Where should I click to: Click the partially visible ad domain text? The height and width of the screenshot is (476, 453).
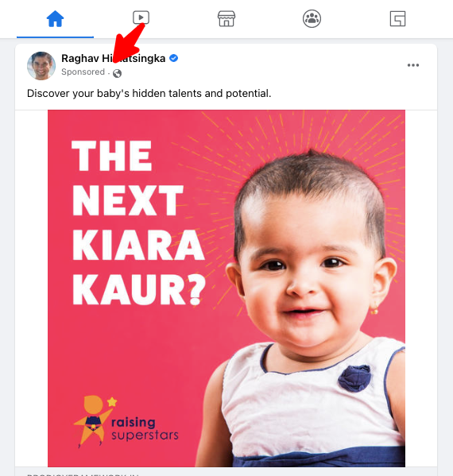pos(83,474)
